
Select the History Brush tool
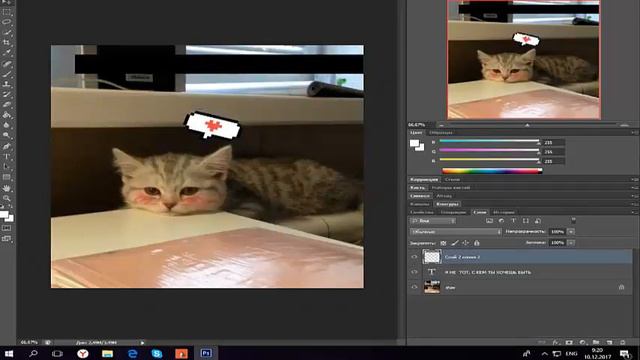pos(7,94)
